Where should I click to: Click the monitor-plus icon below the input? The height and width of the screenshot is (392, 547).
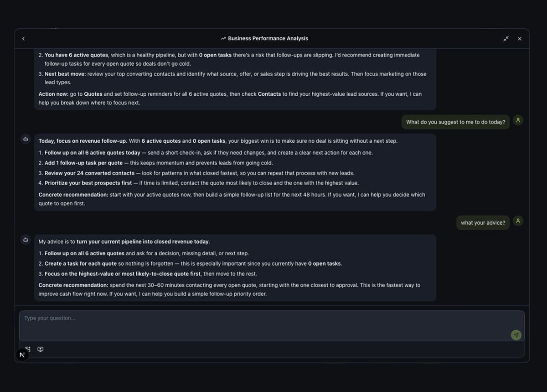pos(41,349)
